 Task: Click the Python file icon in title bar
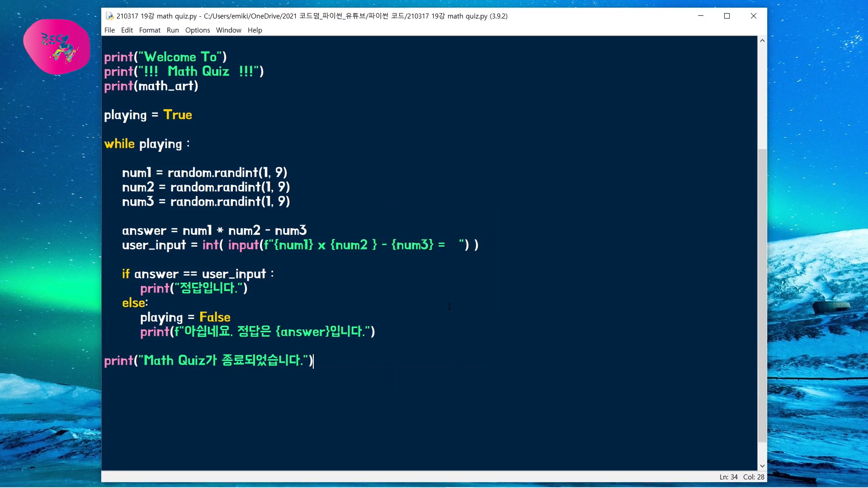click(109, 16)
